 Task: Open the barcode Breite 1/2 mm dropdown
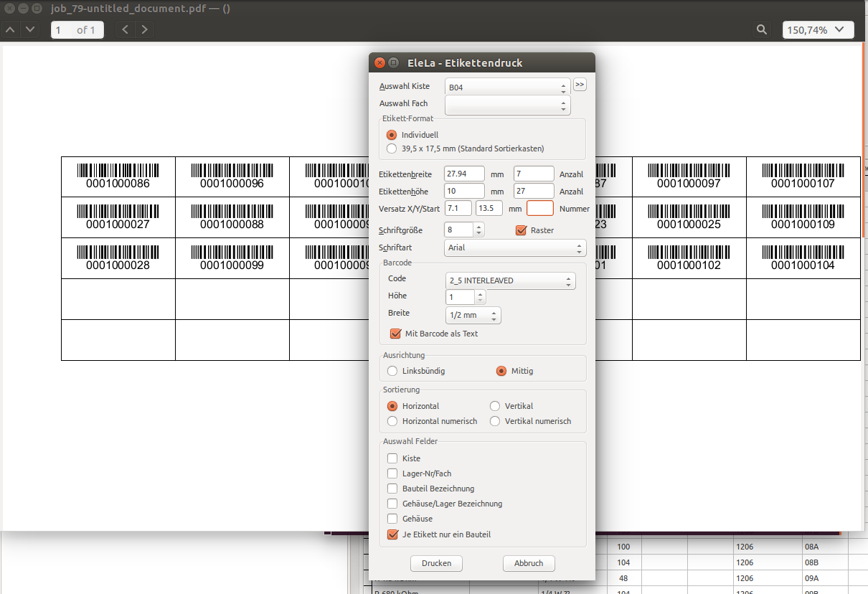coord(473,315)
